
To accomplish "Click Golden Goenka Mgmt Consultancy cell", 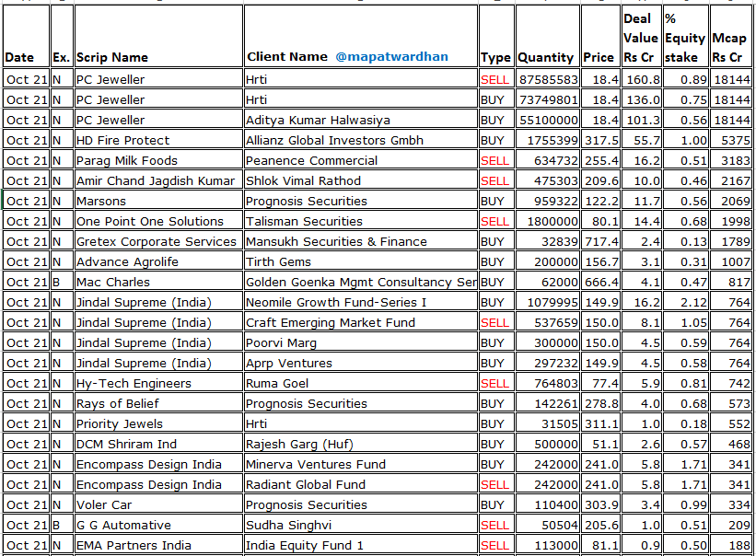I will click(361, 282).
